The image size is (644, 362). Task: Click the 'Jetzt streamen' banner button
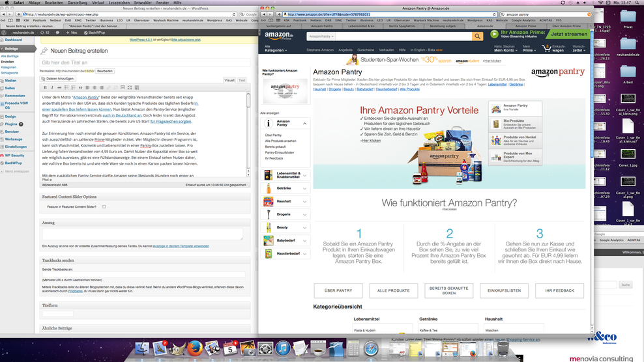pyautogui.click(x=569, y=34)
